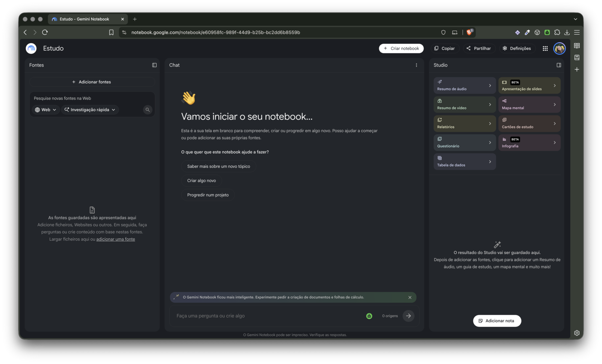Image resolution: width=602 pixels, height=364 pixels.
Task: Click the 'Gemini Notebook pode ser impreciso' disclaimer
Action: (295, 335)
